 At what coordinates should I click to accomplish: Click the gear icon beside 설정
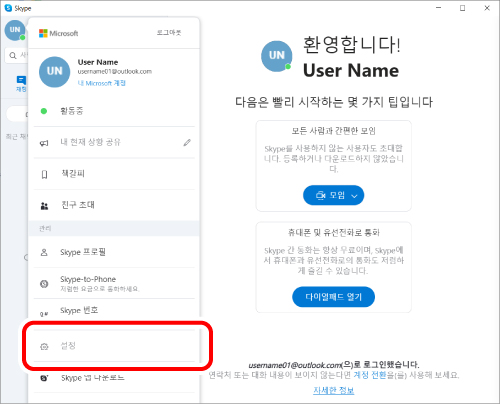pos(44,347)
